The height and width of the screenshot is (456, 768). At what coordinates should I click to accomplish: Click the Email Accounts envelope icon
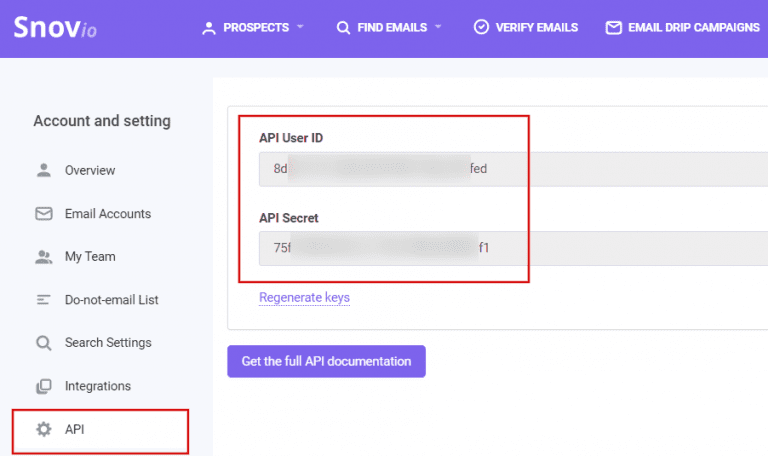click(x=43, y=213)
